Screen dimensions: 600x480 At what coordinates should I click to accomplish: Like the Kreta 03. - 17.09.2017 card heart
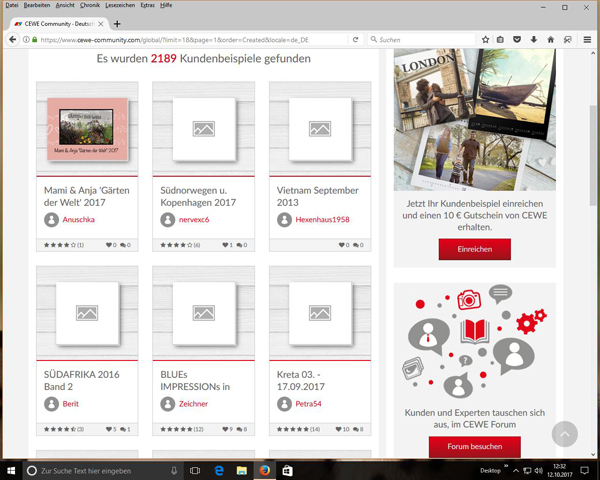[x=338, y=429]
